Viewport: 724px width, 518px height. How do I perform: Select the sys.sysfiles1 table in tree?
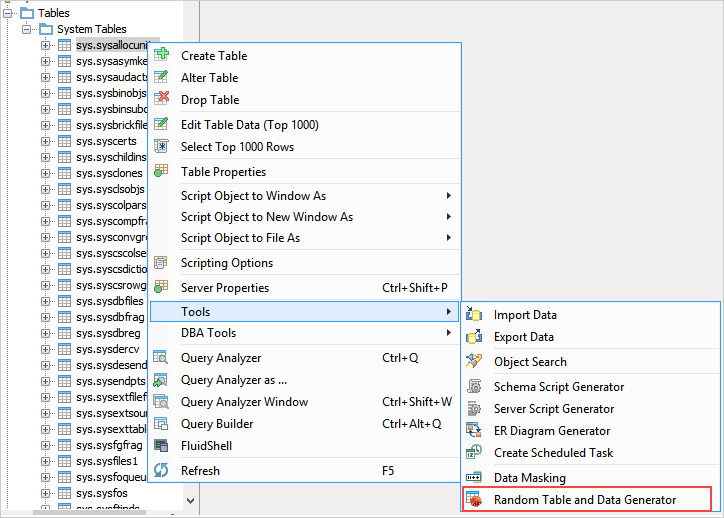(x=106, y=461)
